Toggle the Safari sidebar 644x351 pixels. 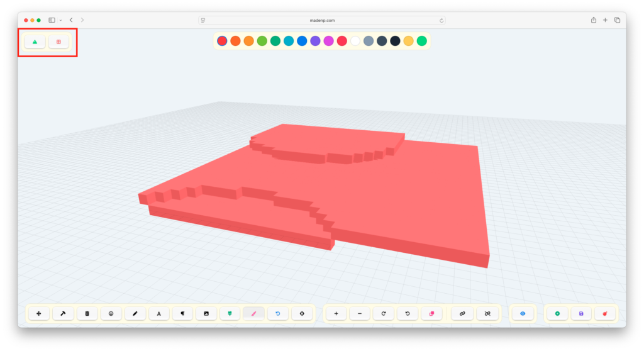(52, 19)
